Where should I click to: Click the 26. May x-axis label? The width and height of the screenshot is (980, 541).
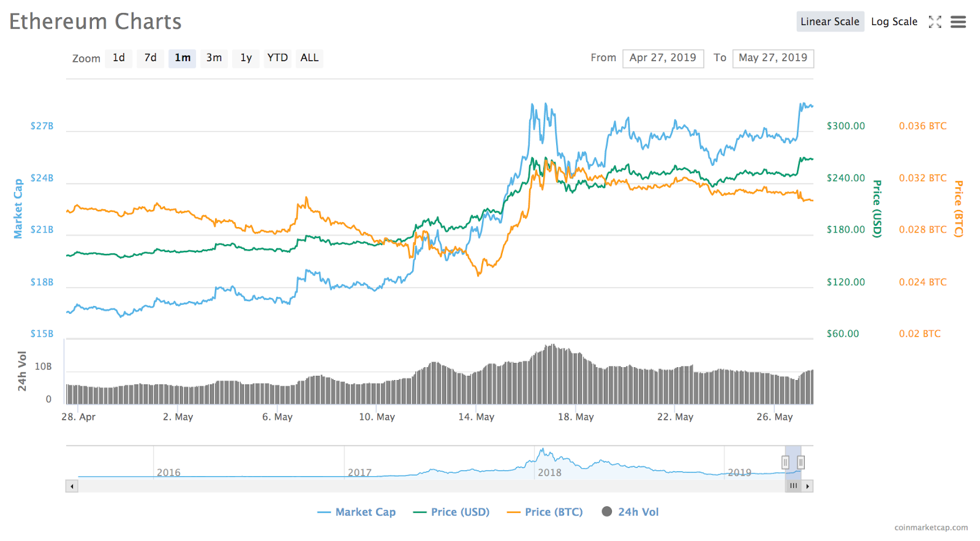[775, 417]
